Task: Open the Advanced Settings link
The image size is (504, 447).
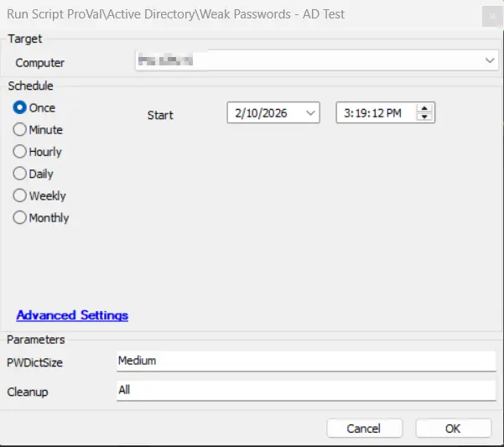Action: pos(72,315)
